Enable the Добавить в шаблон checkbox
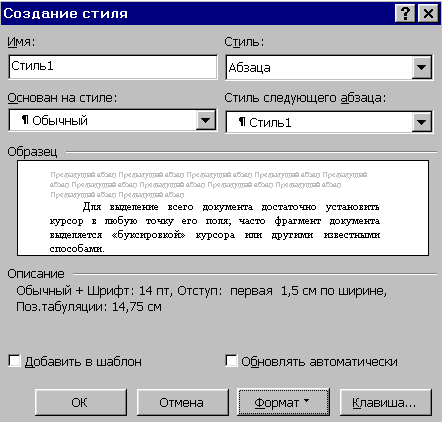 (14, 361)
